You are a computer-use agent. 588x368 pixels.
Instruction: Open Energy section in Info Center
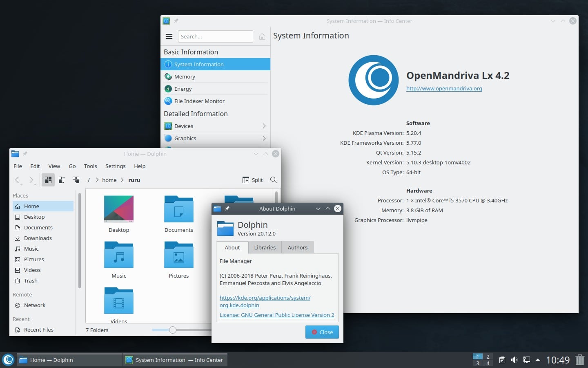point(183,89)
